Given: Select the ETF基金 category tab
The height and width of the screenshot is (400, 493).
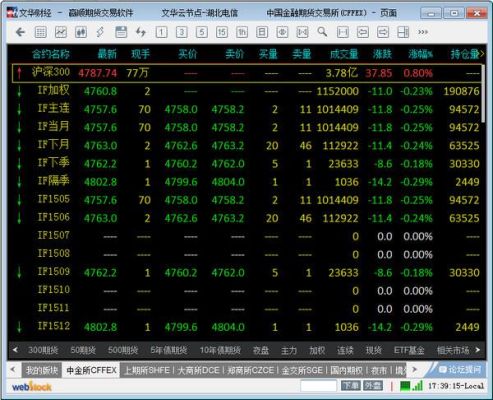Looking at the screenshot, I should (x=409, y=350).
